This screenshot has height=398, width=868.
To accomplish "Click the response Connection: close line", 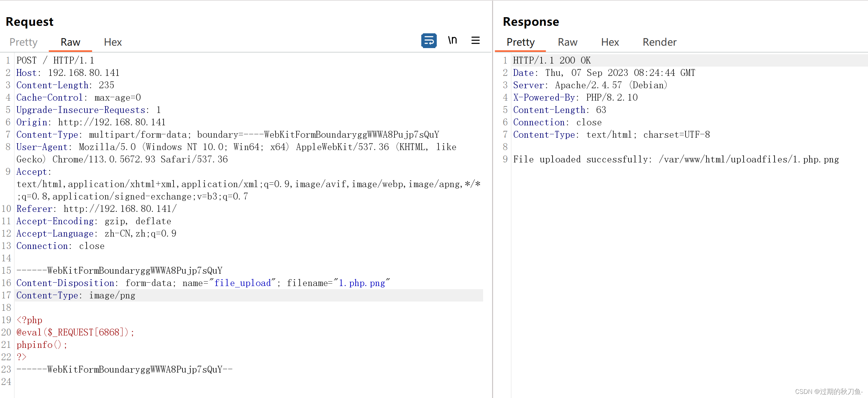I will point(557,122).
